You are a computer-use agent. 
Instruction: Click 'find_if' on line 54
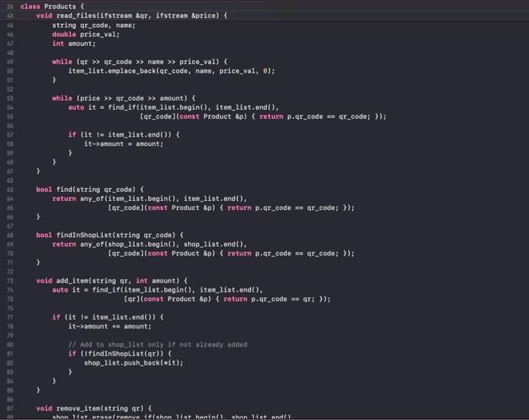[x=122, y=107]
